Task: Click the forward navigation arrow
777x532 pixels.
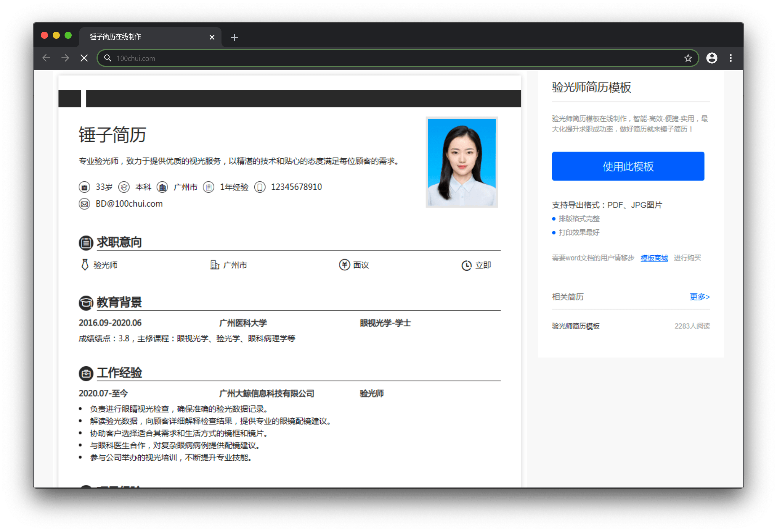Action: tap(65, 58)
